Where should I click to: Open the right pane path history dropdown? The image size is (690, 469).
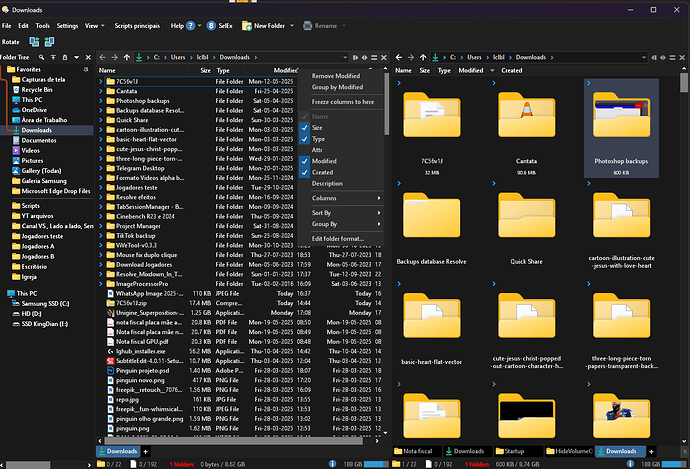pyautogui.click(x=644, y=58)
